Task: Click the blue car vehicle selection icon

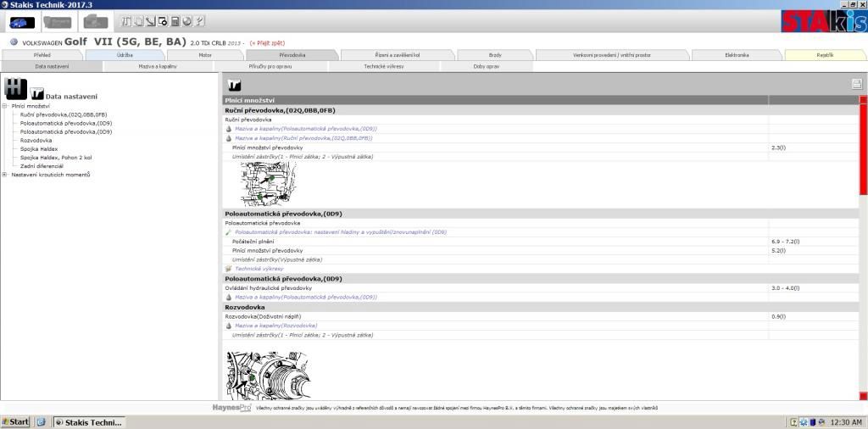Action: tap(22, 21)
